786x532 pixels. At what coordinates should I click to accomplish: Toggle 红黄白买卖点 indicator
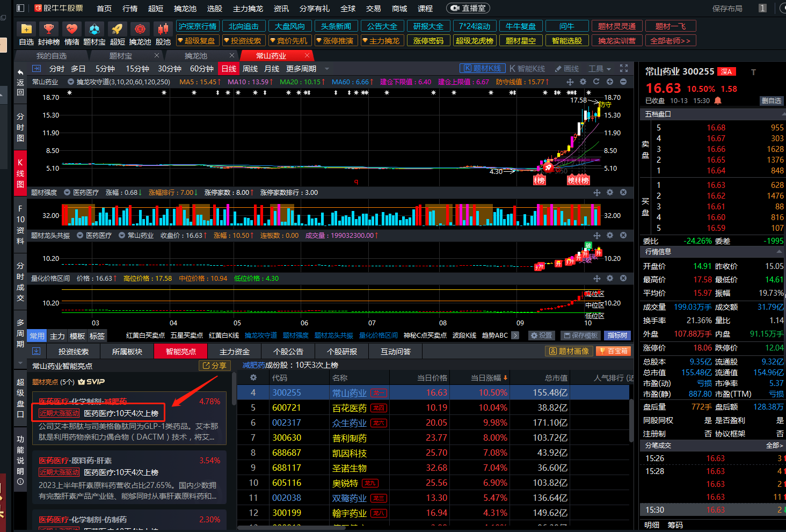[x=145, y=336]
